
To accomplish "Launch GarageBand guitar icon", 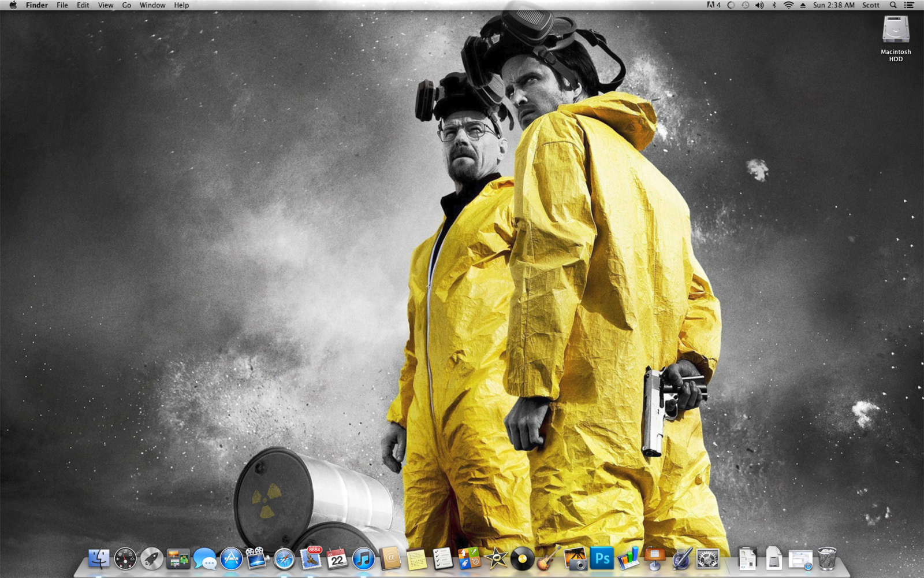I will [549, 559].
